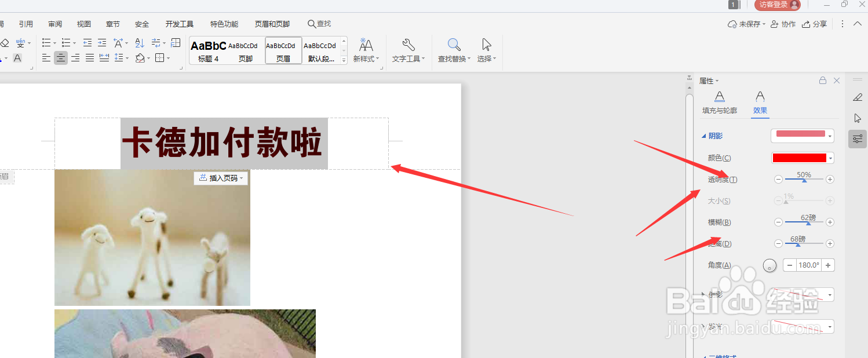Open the 选择 select tool menu
868x358 pixels.
pos(487,50)
